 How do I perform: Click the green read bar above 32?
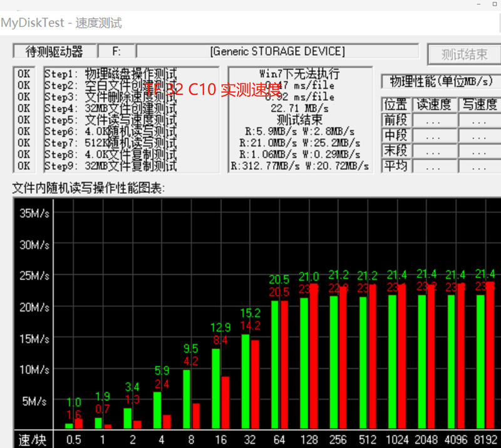point(245,382)
